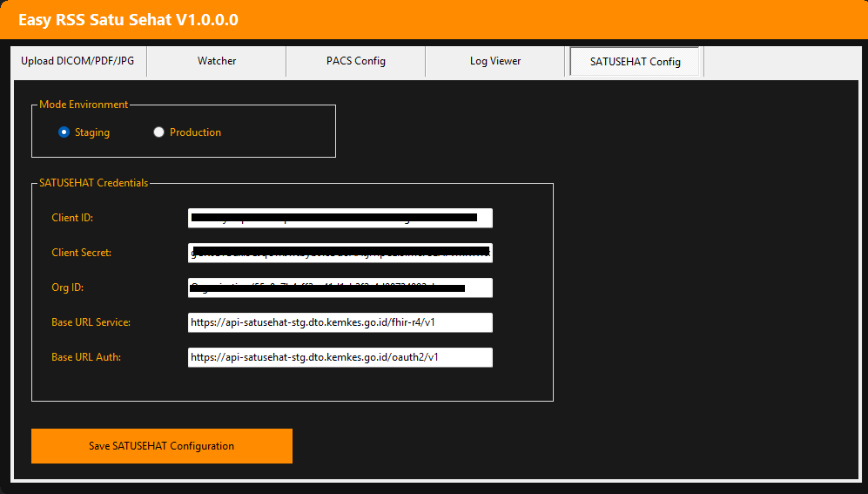Screen dimensions: 868x494
Task: Click the Org ID text field
Action: click(340, 288)
